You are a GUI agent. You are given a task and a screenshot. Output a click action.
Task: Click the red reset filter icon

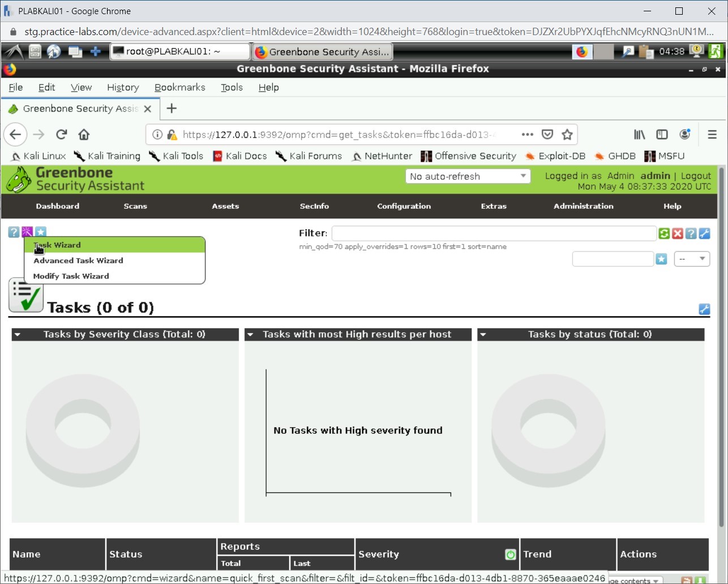[678, 233]
